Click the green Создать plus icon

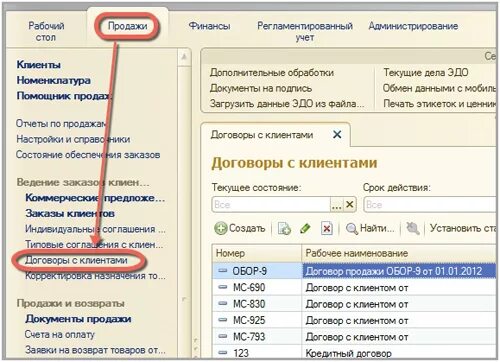(x=220, y=229)
